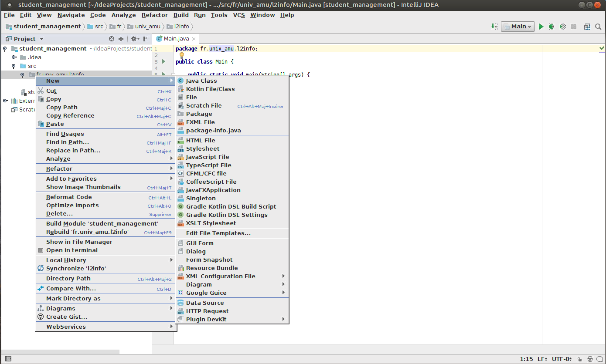Close the Main.java editor tab
This screenshot has width=606, height=364.
pos(194,39)
